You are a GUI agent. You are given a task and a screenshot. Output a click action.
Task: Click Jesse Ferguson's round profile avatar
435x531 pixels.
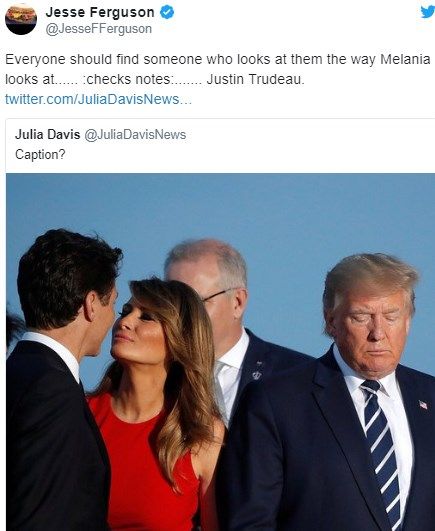[x=21, y=19]
